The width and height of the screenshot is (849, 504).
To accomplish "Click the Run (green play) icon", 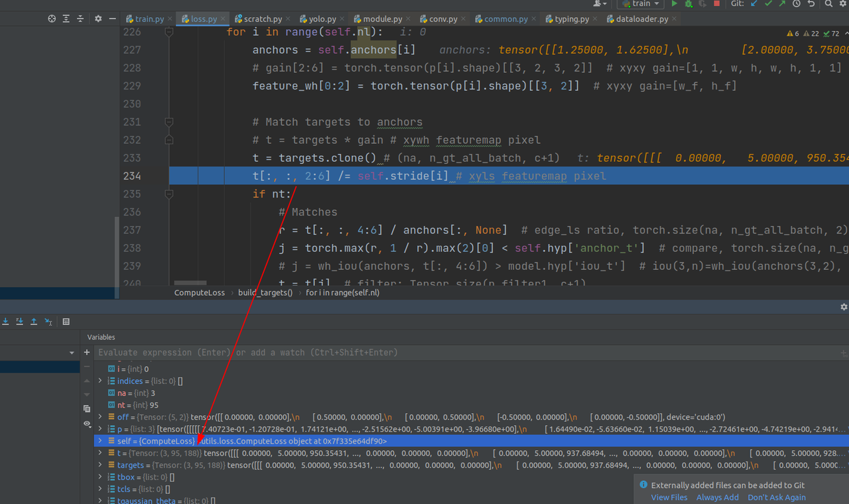I will point(675,4).
